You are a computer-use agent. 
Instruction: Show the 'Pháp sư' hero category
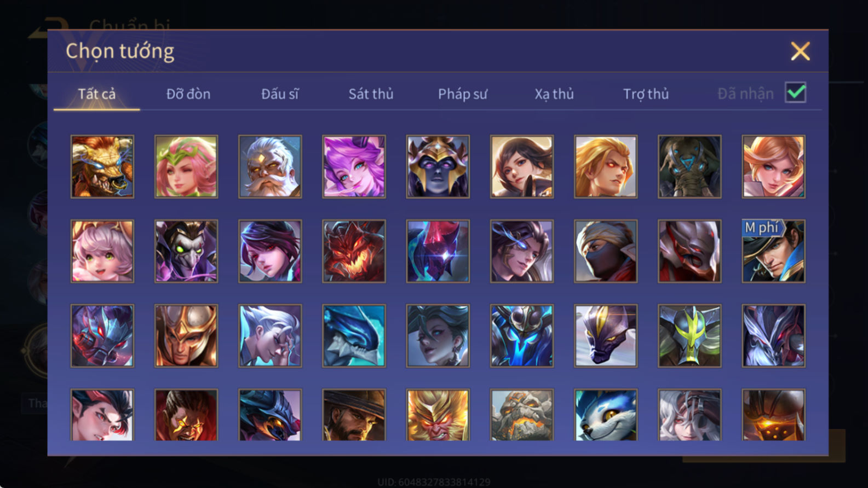coord(462,94)
